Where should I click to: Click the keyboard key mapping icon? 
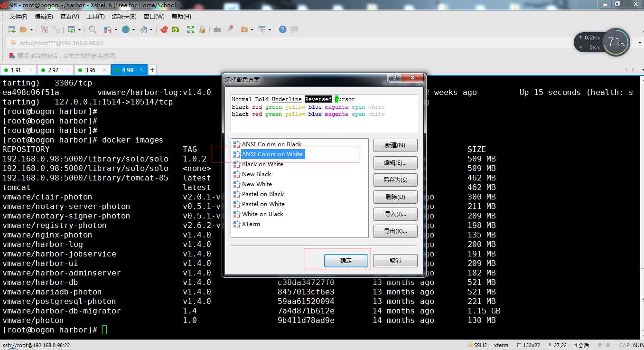pos(217,29)
